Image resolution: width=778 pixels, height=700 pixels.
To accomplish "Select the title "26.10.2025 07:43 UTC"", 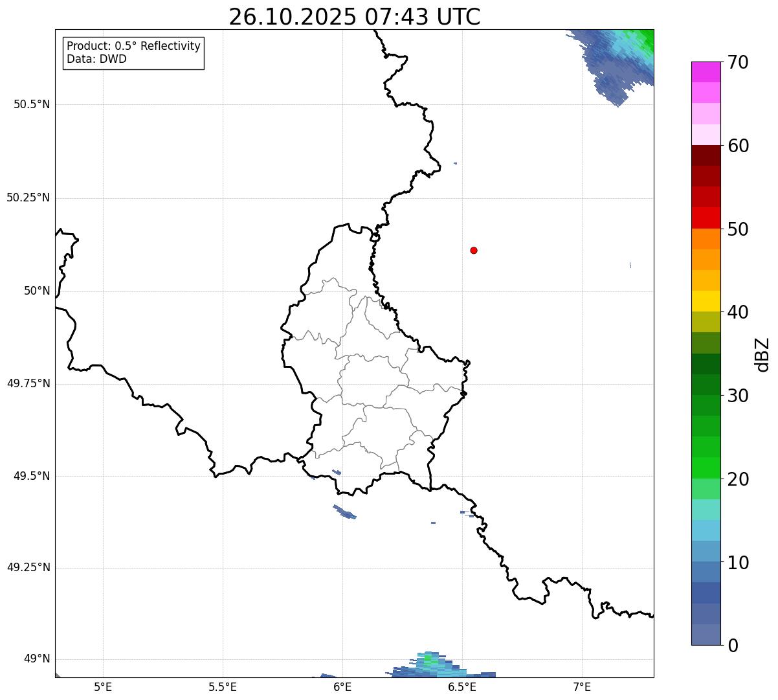I will click(355, 17).
